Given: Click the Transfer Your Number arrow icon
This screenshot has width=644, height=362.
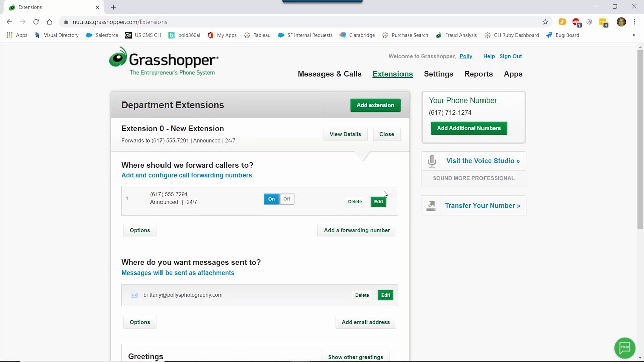Looking at the screenshot, I should (431, 206).
